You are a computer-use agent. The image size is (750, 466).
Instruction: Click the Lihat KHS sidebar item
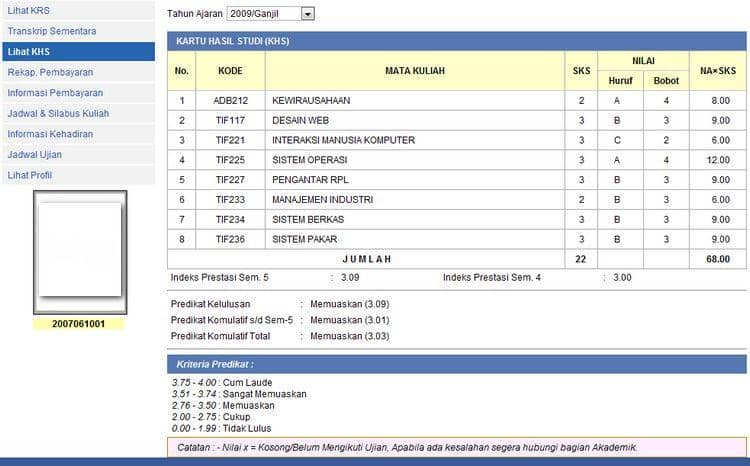(x=28, y=52)
